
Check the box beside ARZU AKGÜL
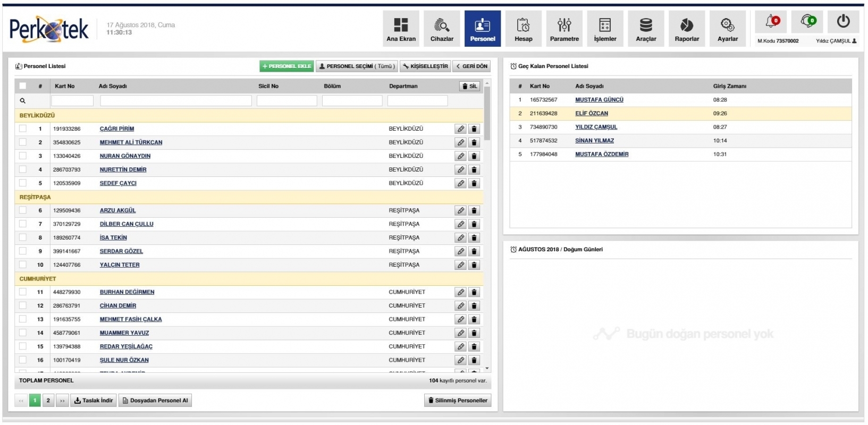click(x=23, y=210)
